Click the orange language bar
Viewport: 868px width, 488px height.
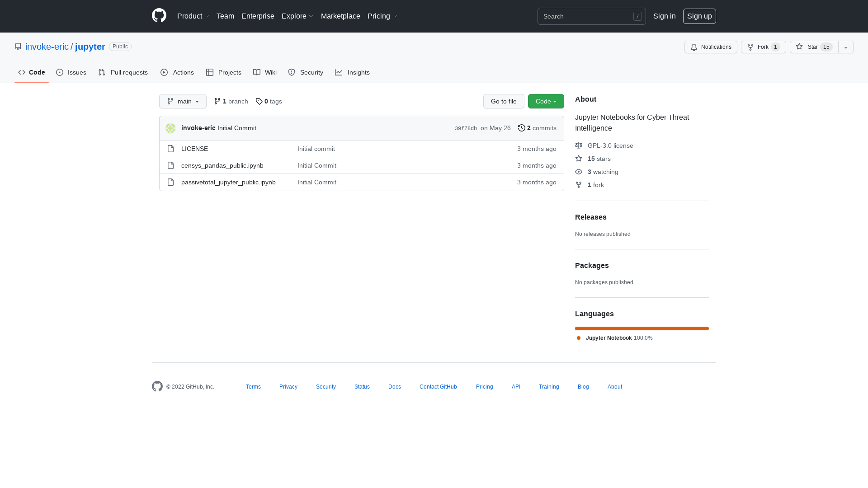click(642, 328)
